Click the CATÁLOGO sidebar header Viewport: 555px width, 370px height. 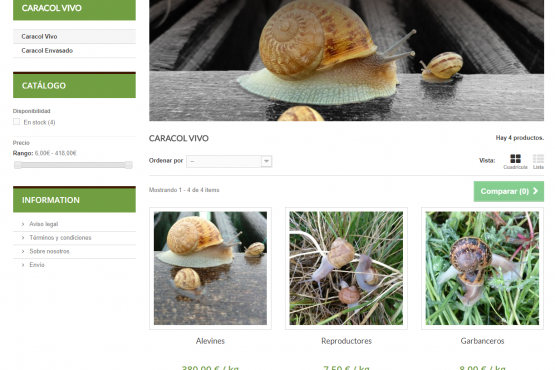tap(74, 85)
